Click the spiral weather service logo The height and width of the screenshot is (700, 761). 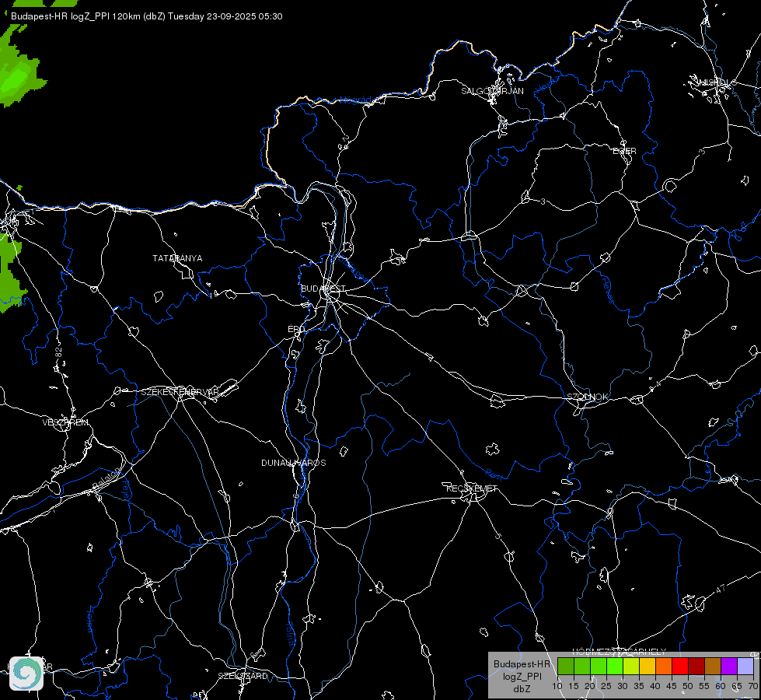click(x=26, y=674)
